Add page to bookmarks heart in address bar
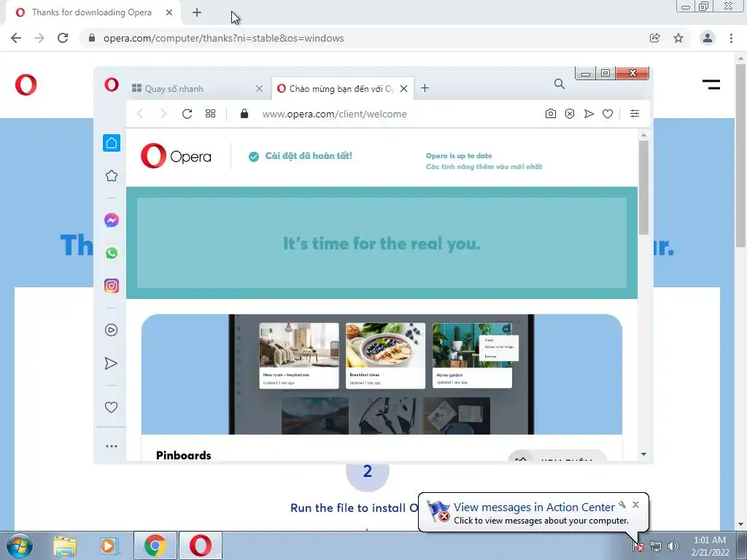Image resolution: width=747 pixels, height=560 pixels. tap(608, 114)
